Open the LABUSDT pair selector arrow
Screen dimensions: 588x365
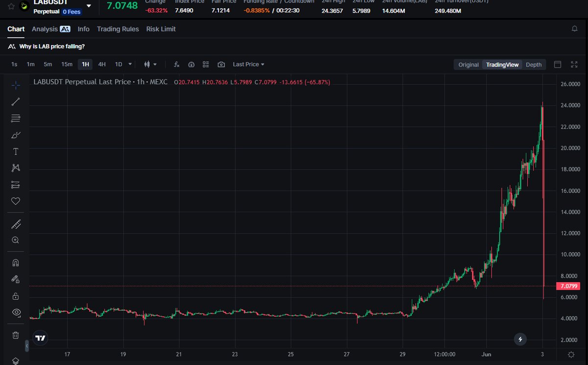89,6
